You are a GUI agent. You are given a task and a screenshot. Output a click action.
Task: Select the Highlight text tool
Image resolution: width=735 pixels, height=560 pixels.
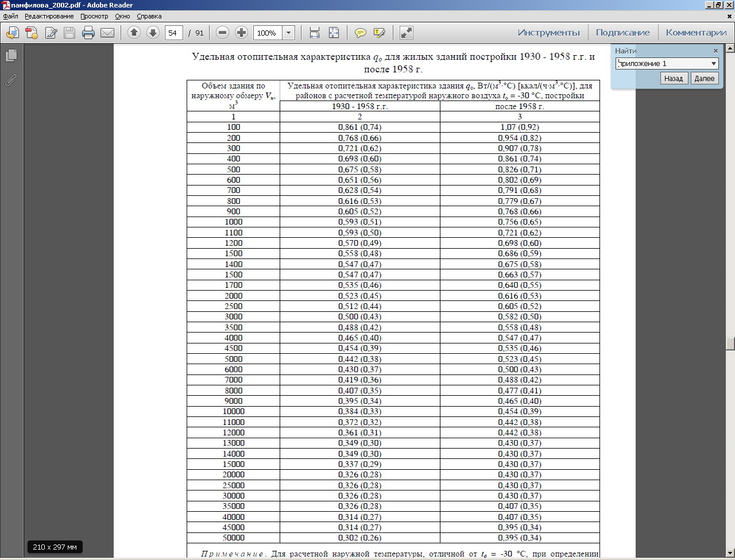click(x=379, y=33)
